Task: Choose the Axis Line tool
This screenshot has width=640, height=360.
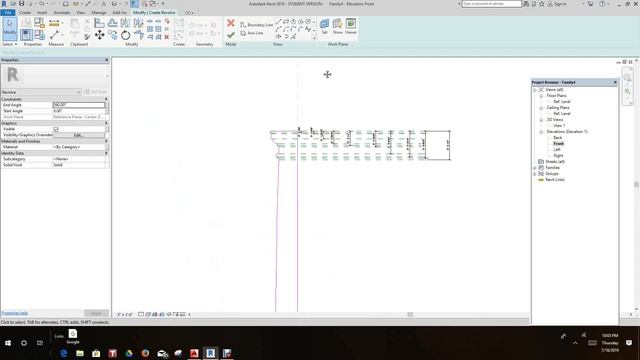Action: click(x=252, y=33)
